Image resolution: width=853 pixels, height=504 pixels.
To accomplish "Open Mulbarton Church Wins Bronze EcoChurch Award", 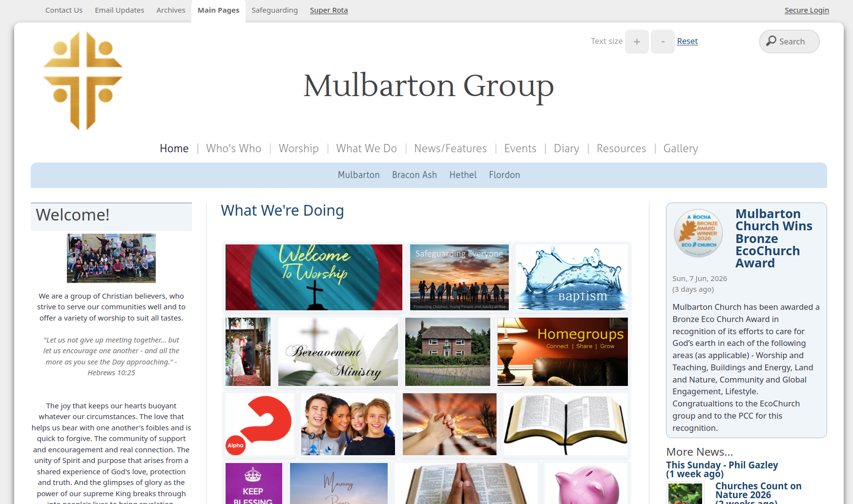I will 774,239.
